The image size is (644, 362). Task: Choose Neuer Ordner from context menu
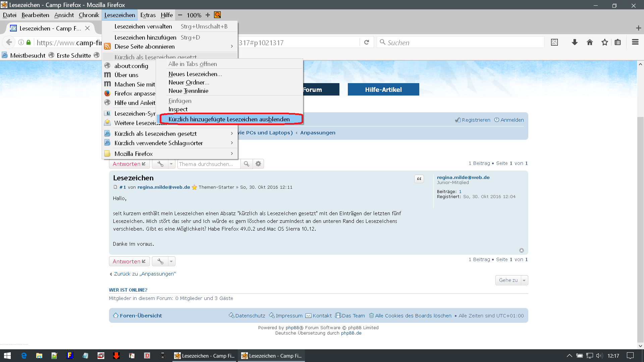(189, 82)
